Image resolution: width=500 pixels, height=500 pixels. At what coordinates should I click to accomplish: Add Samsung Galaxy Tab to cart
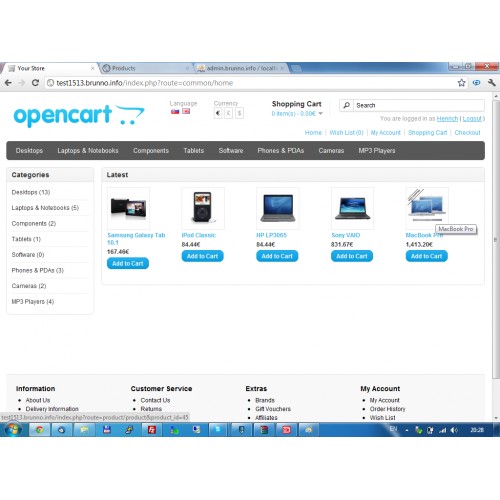coord(128,263)
